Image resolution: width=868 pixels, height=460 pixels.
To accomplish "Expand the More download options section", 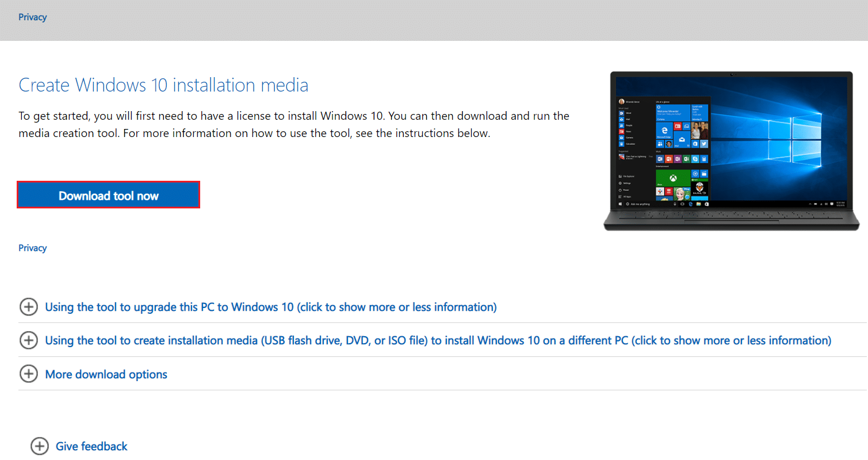I will pyautogui.click(x=106, y=374).
